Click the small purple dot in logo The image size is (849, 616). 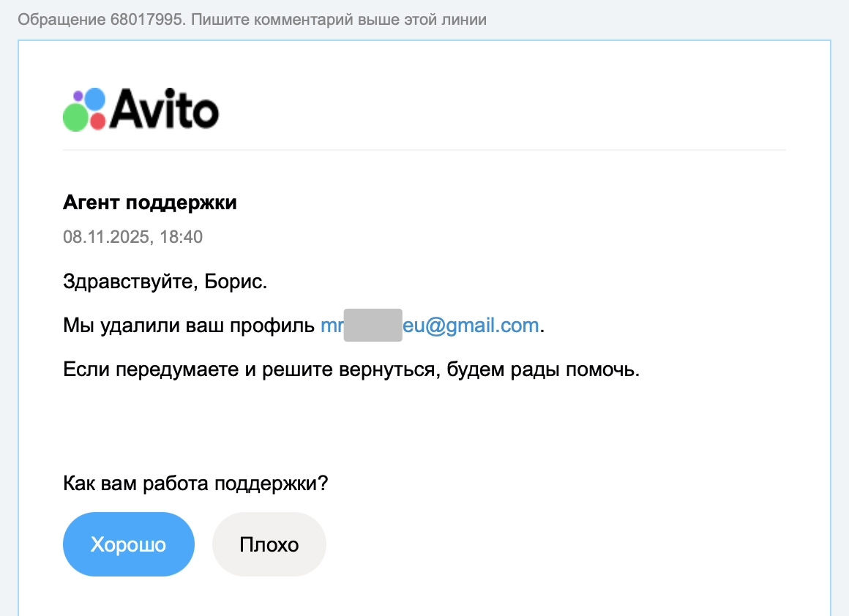pyautogui.click(x=78, y=95)
